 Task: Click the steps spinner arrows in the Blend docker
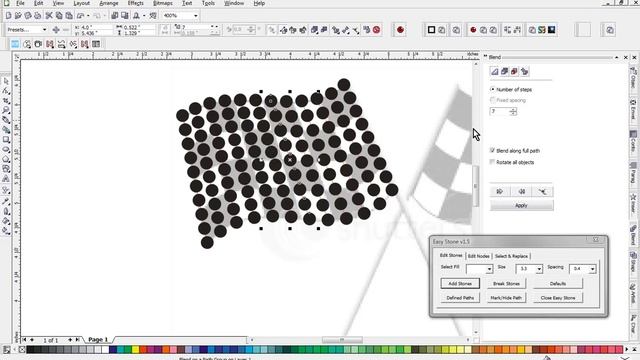click(513, 111)
